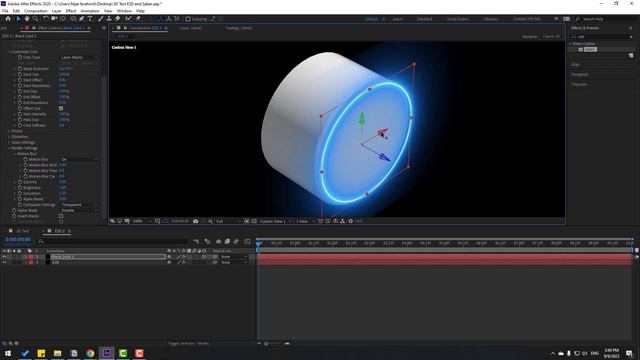Image resolution: width=640 pixels, height=360 pixels.
Task: Click the Graph Editor icon in timeline
Action: 247,242
